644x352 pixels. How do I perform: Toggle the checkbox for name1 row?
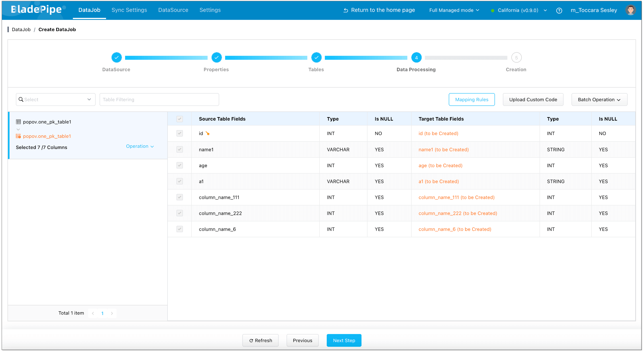pos(180,150)
